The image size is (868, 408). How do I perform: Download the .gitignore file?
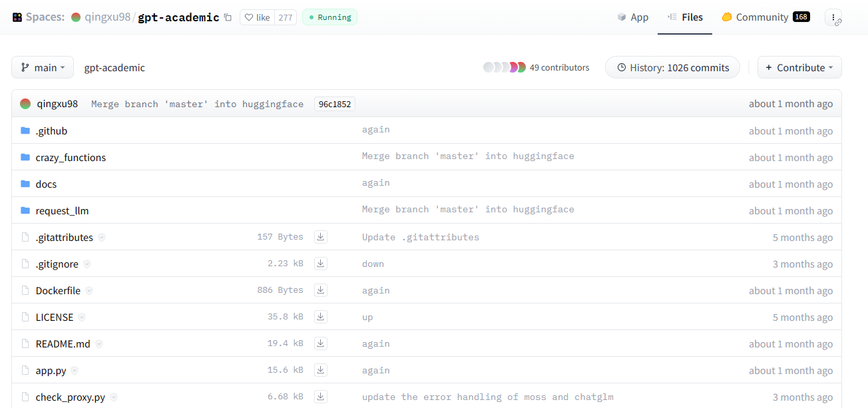pyautogui.click(x=320, y=263)
